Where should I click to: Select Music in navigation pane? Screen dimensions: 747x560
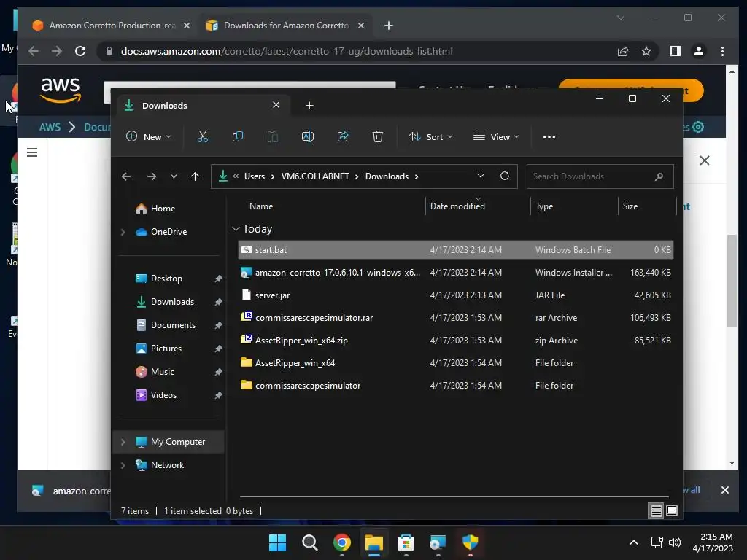(163, 372)
